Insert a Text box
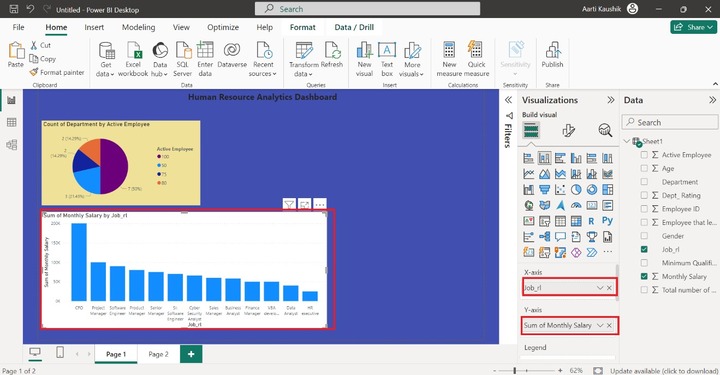 (x=387, y=59)
